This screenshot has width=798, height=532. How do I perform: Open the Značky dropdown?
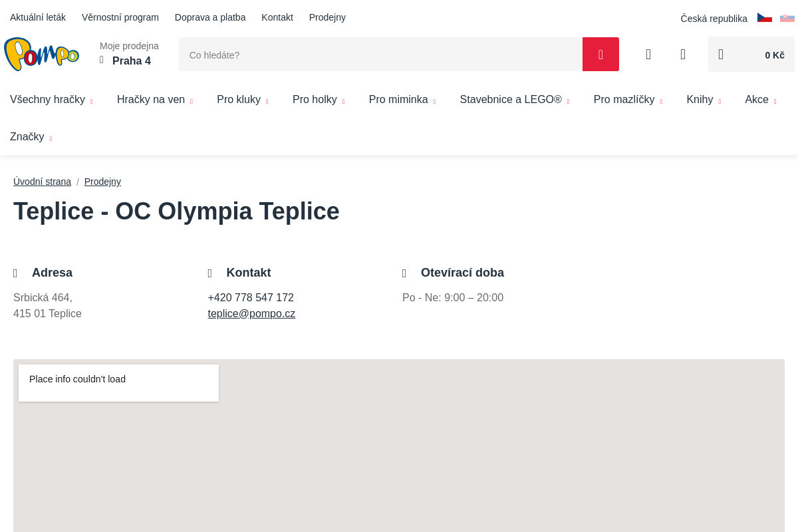tap(31, 137)
